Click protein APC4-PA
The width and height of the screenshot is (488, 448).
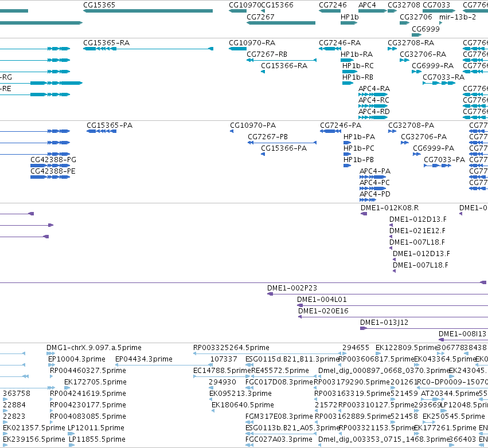[x=374, y=171]
